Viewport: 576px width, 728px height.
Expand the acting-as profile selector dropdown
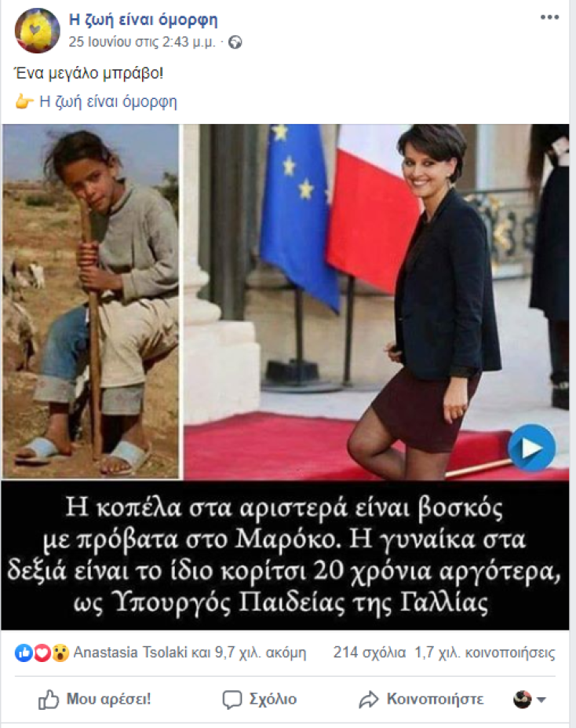pyautogui.click(x=530, y=699)
